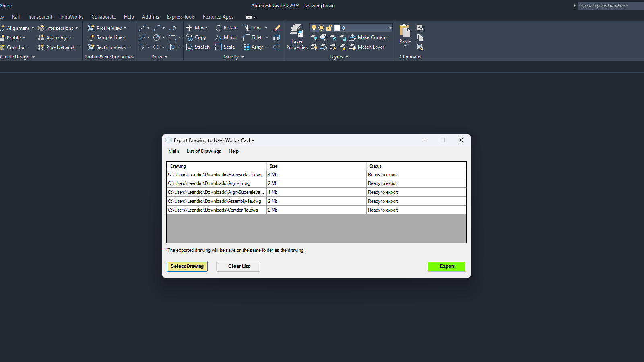This screenshot has width=644, height=362.
Task: Activate the Stretch tool
Action: pyautogui.click(x=198, y=47)
